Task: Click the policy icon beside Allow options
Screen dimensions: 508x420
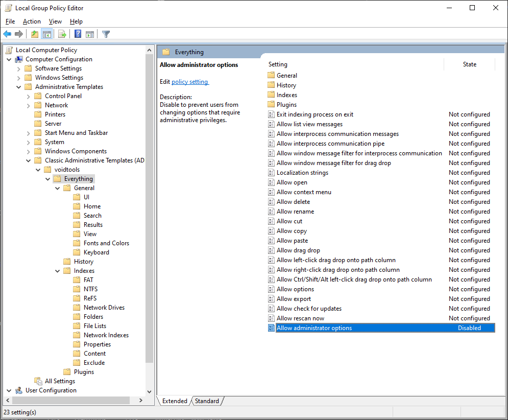Action: (x=272, y=289)
